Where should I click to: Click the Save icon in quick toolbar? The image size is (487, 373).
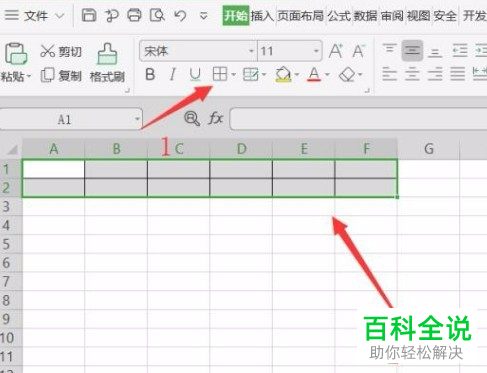(x=89, y=15)
